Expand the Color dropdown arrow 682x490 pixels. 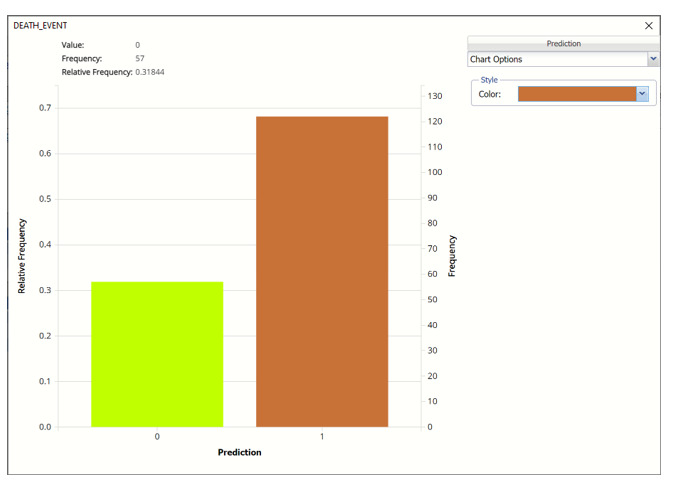[x=642, y=94]
